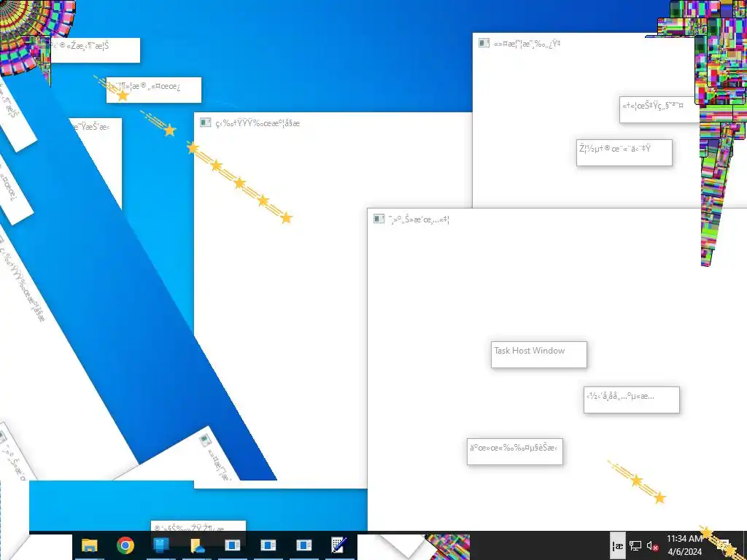Viewport: 747px width, 560px height.
Task: Open the network status tray icon
Action: 635,546
